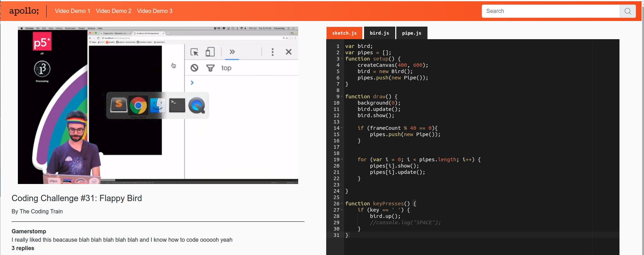Open Video Demo 3
This screenshot has width=644, height=255.
(155, 11)
